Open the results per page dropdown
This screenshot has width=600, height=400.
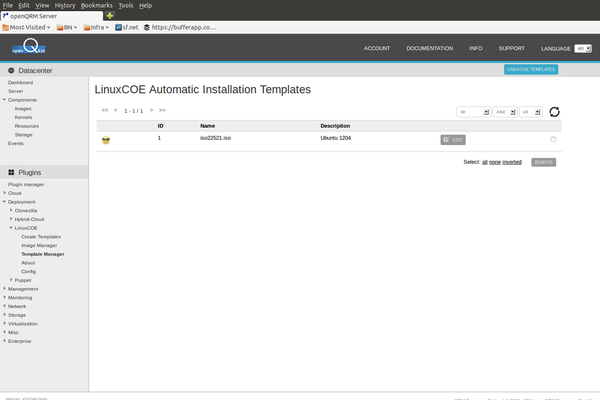pyautogui.click(x=531, y=112)
